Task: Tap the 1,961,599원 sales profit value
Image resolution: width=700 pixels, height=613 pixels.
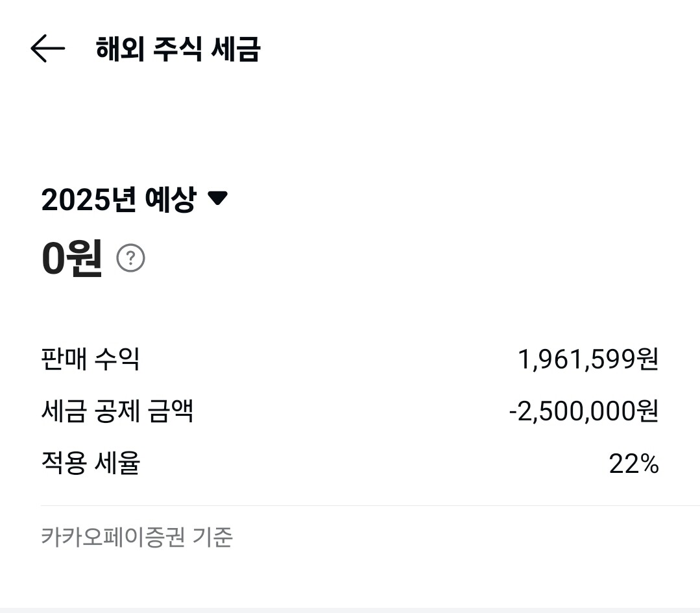Action: point(588,359)
